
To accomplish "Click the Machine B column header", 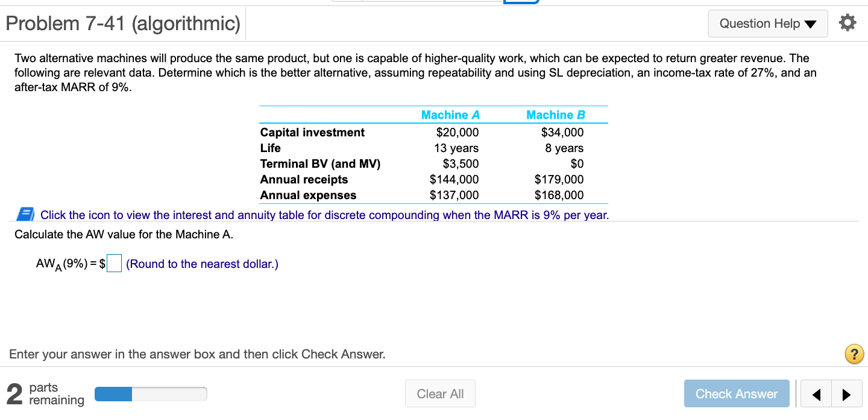I will (x=555, y=115).
